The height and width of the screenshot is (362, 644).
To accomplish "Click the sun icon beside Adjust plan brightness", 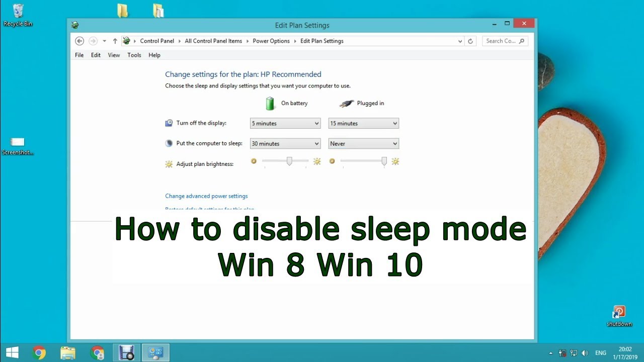I will pos(169,164).
